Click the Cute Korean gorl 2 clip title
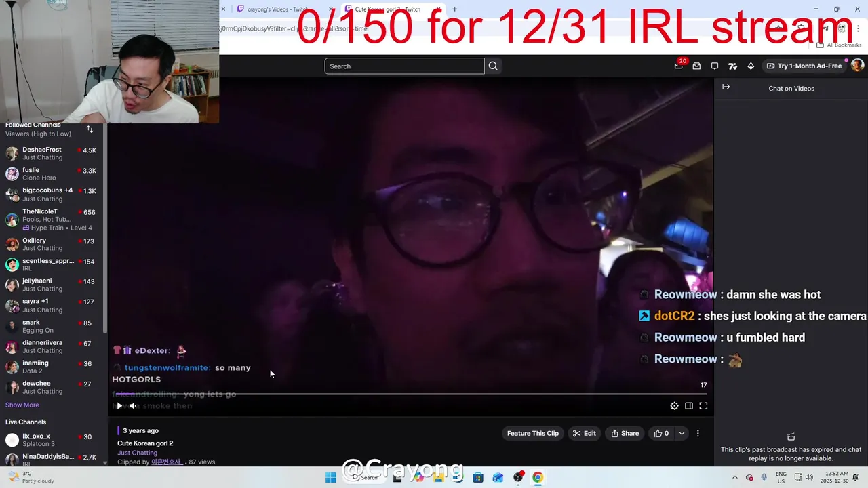Screen dimensions: 868x488 click(x=145, y=443)
